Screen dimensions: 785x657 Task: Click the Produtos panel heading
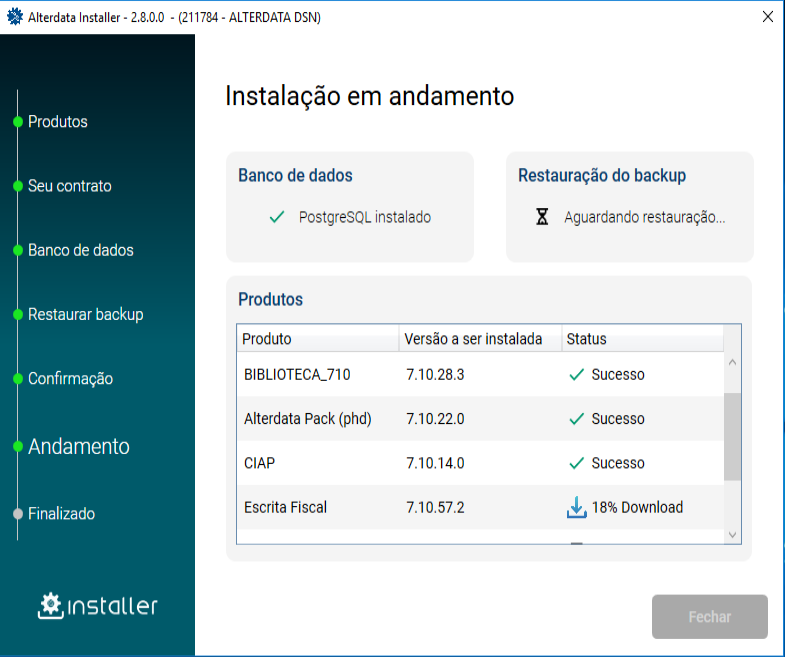pyautogui.click(x=270, y=299)
